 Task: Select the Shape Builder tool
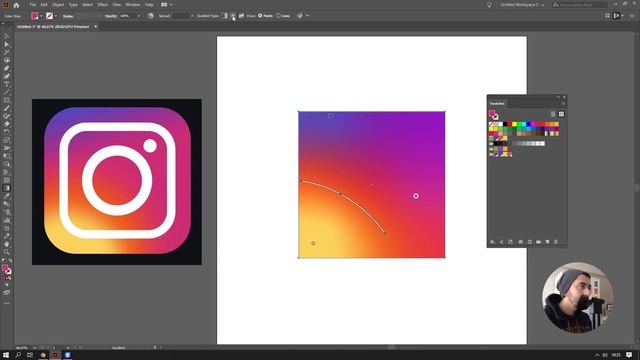click(x=7, y=164)
